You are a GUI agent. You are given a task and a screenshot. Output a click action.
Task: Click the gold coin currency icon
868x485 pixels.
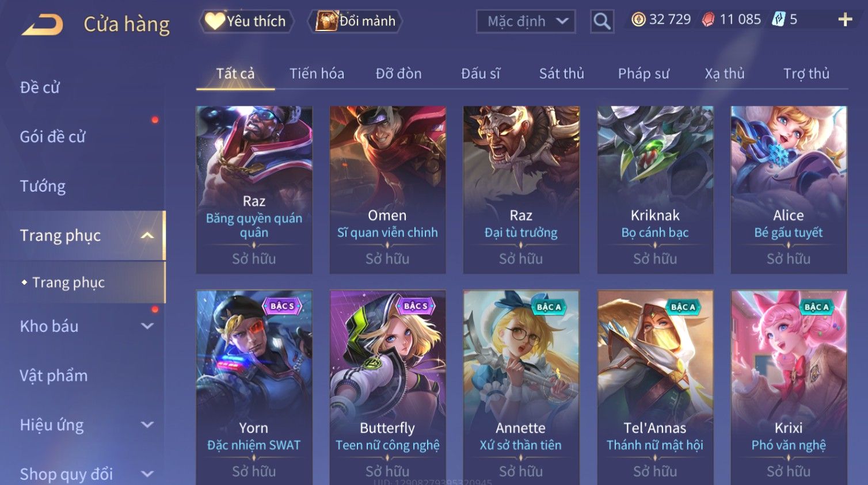pyautogui.click(x=638, y=20)
